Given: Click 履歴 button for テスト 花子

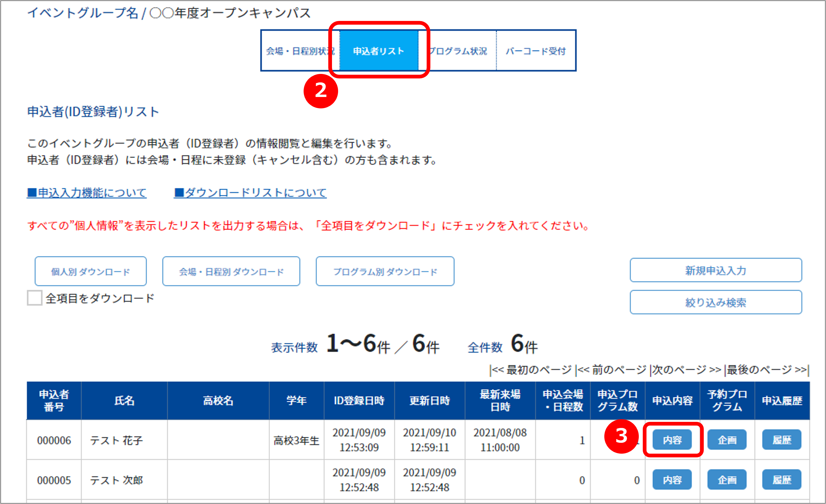Looking at the screenshot, I should (x=782, y=439).
